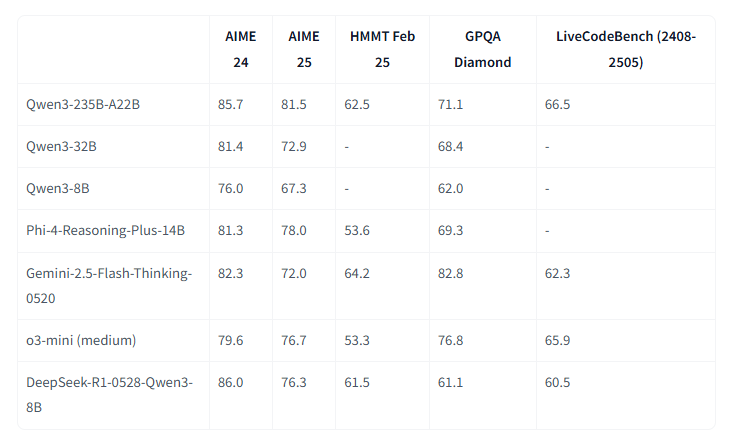The width and height of the screenshot is (731, 447).
Task: Select the LiveCodeBench (2408-2505) header
Action: pyautogui.click(x=626, y=49)
